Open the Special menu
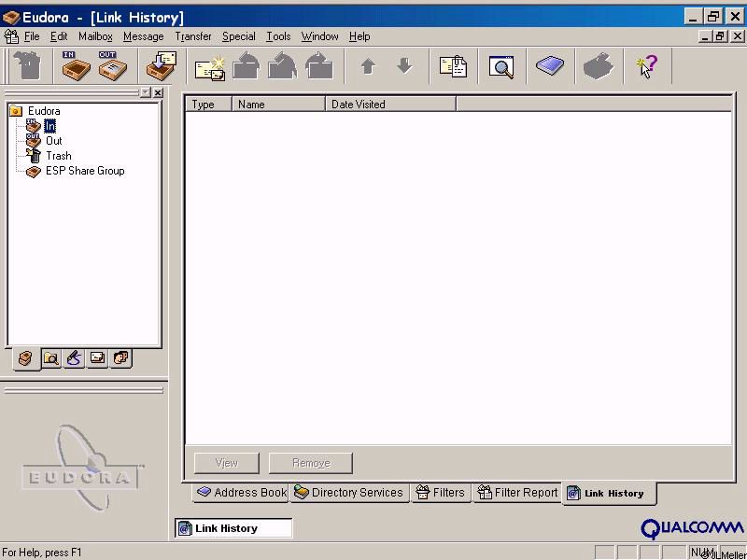747x560 pixels. coord(239,36)
